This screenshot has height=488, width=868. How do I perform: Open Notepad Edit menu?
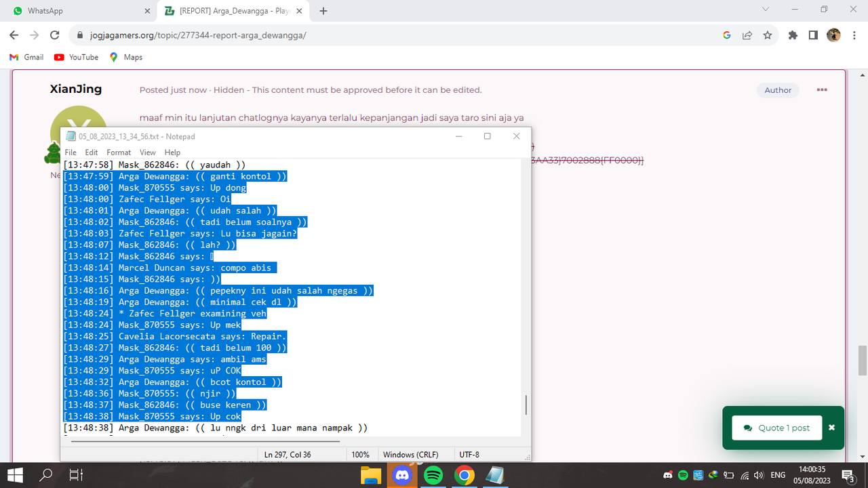coord(92,152)
